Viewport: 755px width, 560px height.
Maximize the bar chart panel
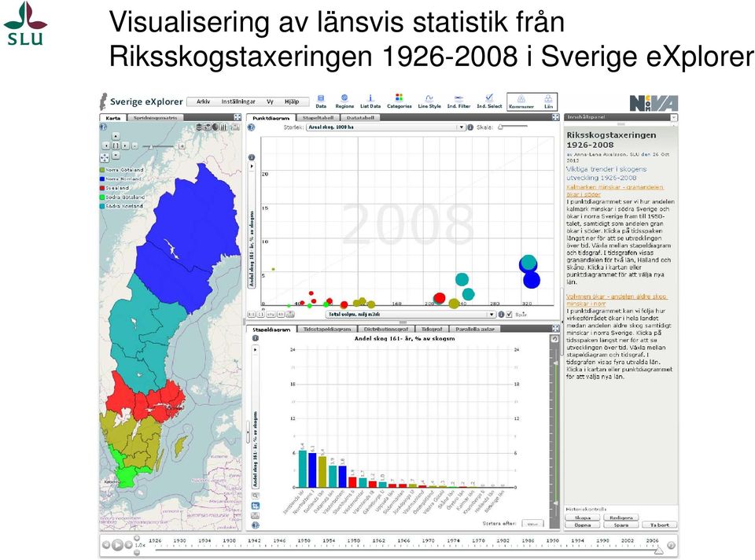point(555,329)
